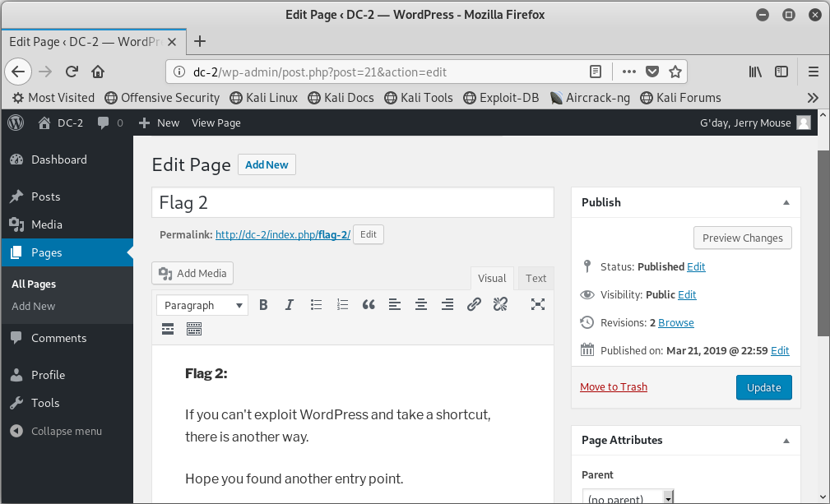Bookmark this page with star
This screenshot has width=830, height=504.
[x=675, y=72]
